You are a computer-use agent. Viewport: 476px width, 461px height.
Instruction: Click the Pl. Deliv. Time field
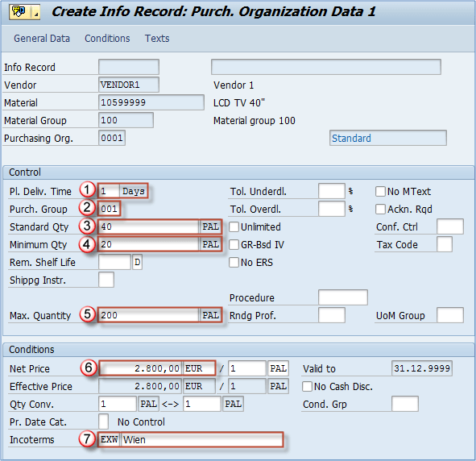[109, 191]
